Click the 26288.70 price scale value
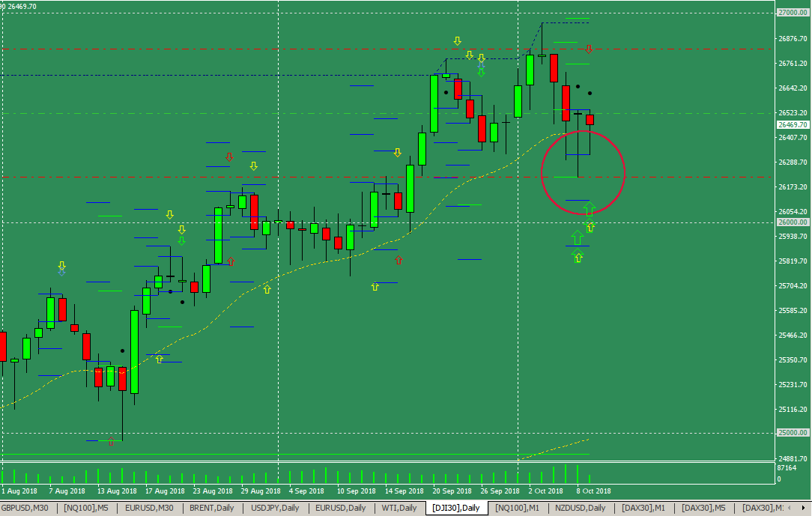 (x=793, y=162)
